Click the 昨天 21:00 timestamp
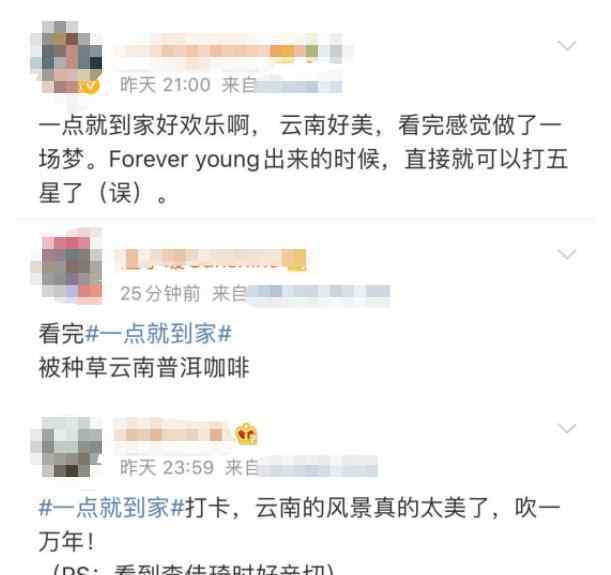611x575 pixels. [165, 85]
